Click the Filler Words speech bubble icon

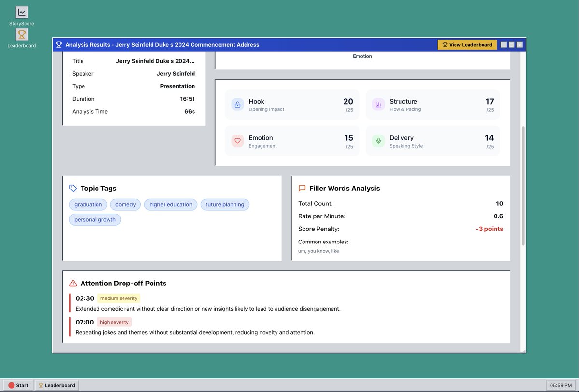(x=302, y=189)
